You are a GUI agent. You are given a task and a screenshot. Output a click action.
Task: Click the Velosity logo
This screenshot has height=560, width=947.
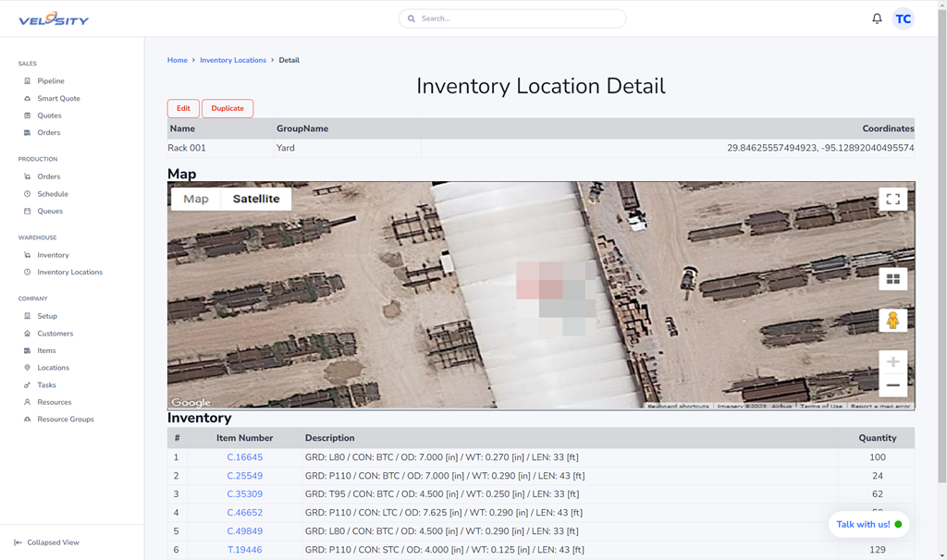click(x=54, y=18)
